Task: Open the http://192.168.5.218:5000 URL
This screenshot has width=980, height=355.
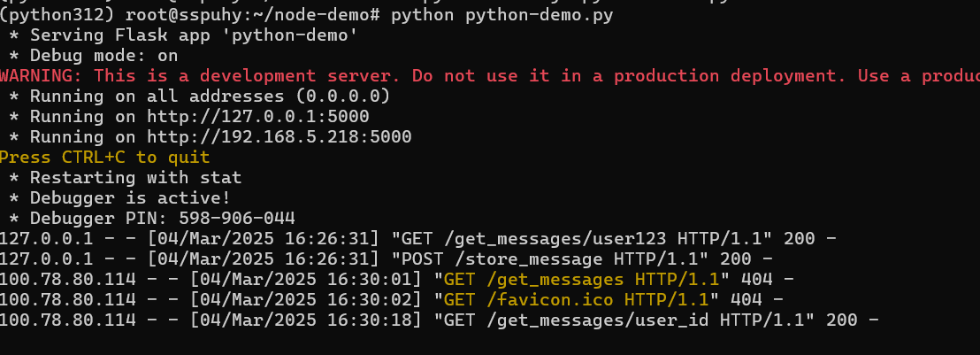Action: (x=280, y=137)
